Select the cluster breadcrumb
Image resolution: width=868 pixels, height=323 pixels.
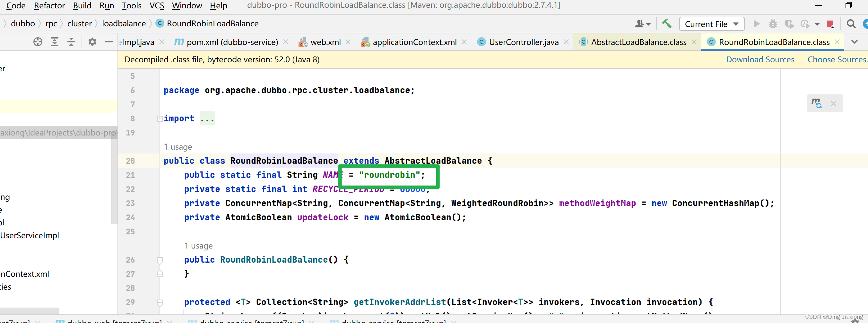(x=80, y=24)
